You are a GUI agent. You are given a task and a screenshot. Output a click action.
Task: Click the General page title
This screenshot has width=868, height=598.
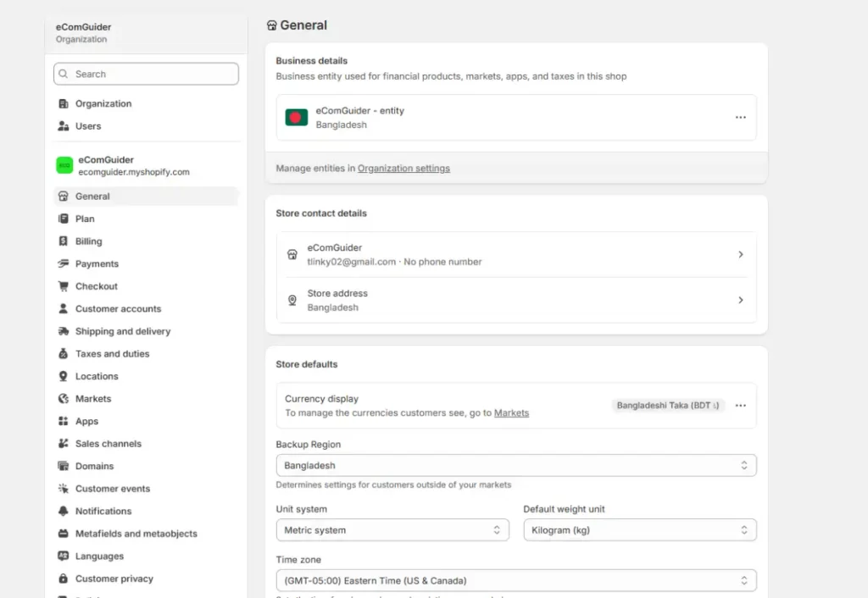(303, 25)
